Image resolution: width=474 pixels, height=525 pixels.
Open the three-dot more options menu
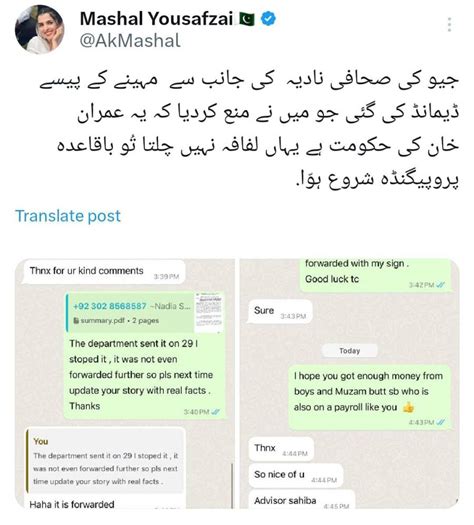pyautogui.click(x=449, y=24)
